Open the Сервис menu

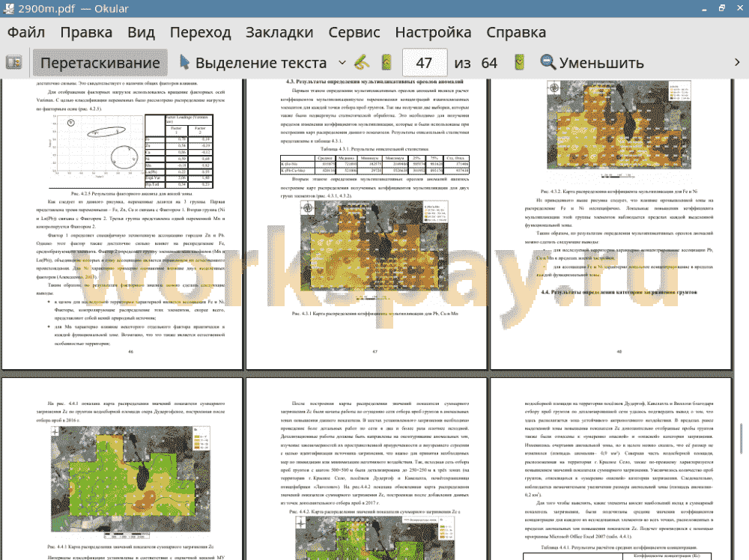point(354,32)
